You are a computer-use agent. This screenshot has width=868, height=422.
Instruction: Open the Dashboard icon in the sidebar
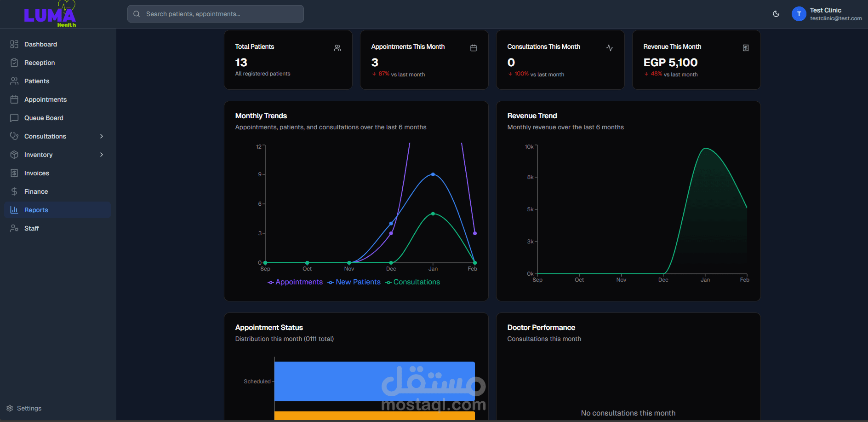(14, 44)
